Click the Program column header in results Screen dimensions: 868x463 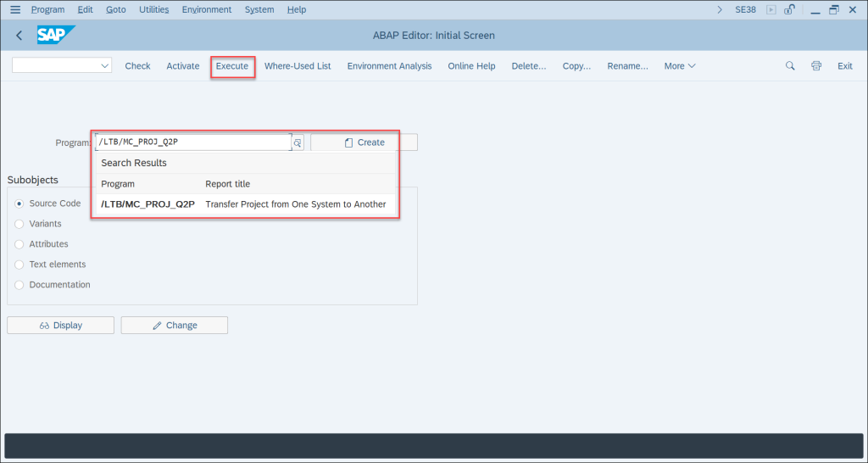[118, 184]
